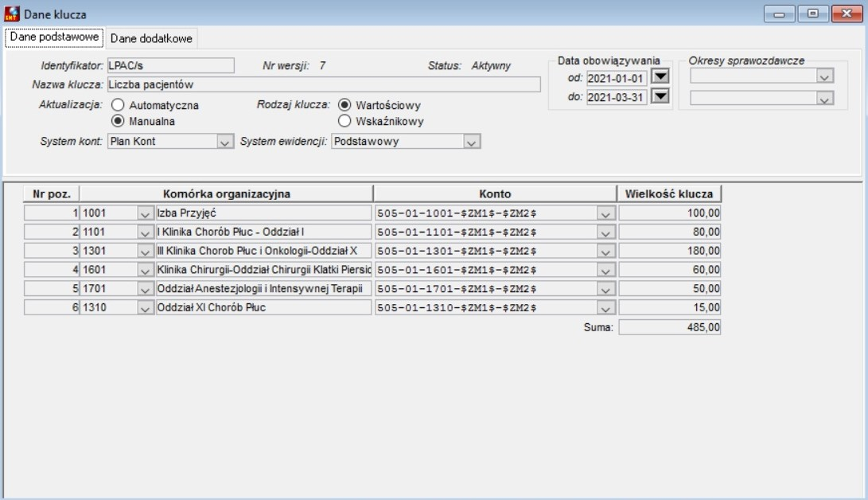Open Konto dropdown for 505-01-1001 row

(x=605, y=213)
